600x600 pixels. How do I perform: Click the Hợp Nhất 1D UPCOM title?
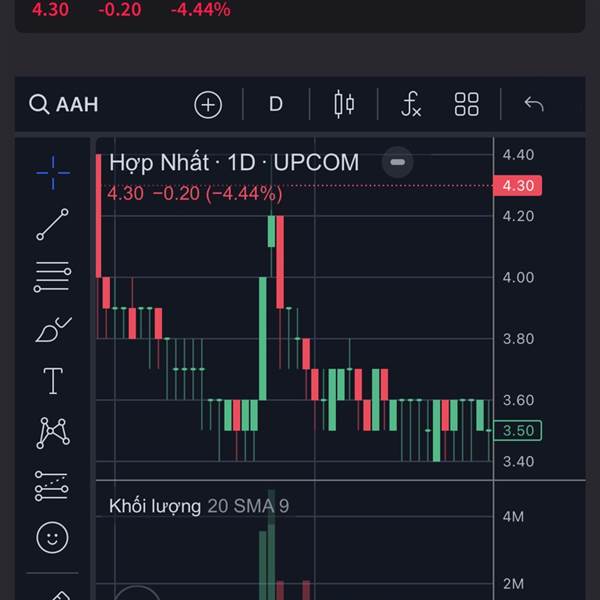[234, 163]
